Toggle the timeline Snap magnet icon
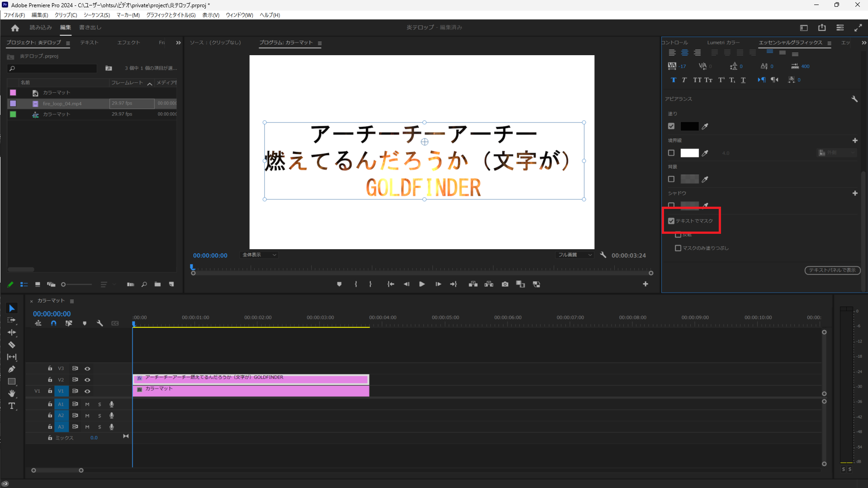 click(53, 323)
